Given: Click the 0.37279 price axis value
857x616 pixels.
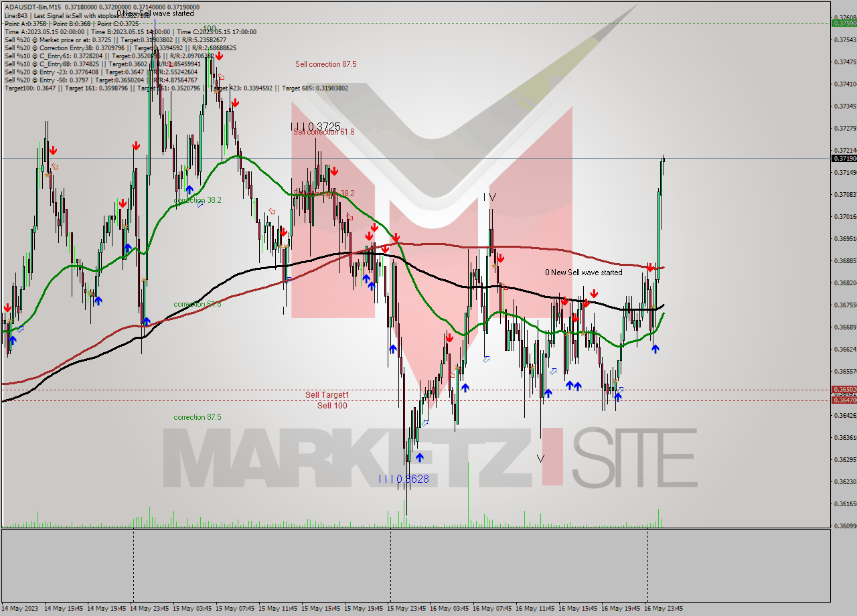Looking at the screenshot, I should 844,129.
